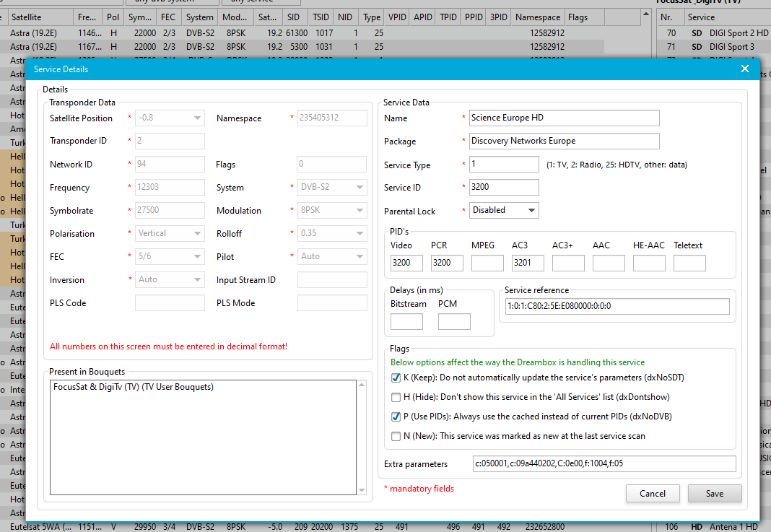Edit the Extra parameters field
This screenshot has width=771, height=532.
[604, 463]
